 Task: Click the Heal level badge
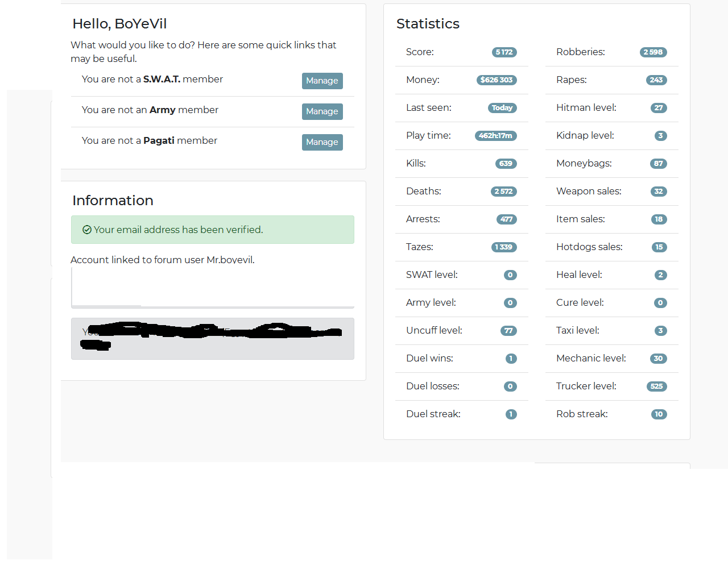click(x=660, y=275)
